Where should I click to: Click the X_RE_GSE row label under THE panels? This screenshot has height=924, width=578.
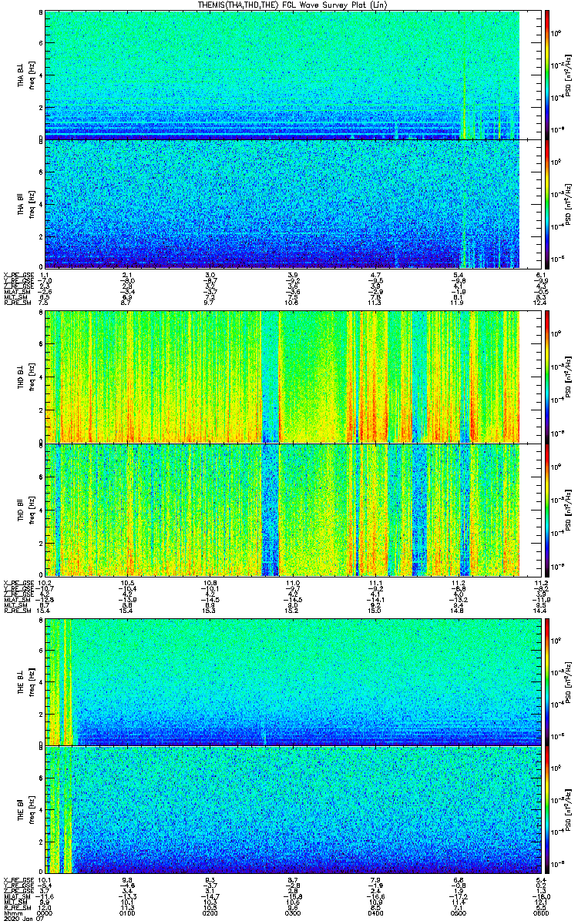[17, 880]
